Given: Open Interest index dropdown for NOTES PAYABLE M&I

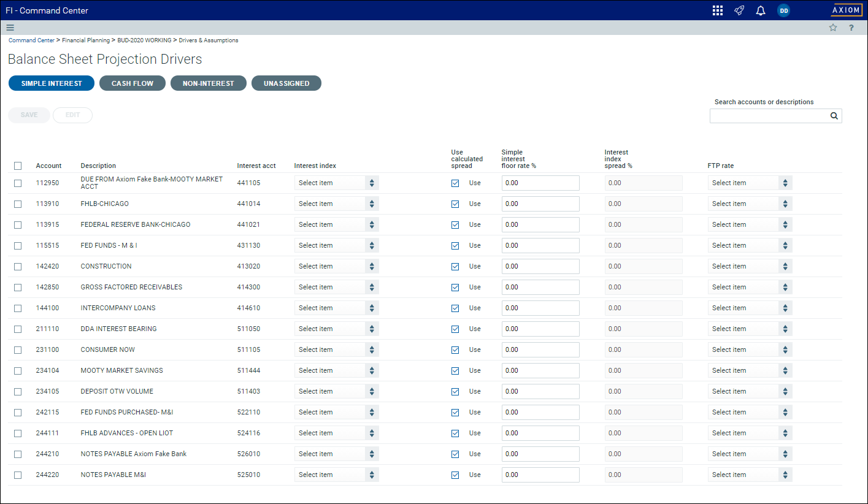Looking at the screenshot, I should [337, 475].
